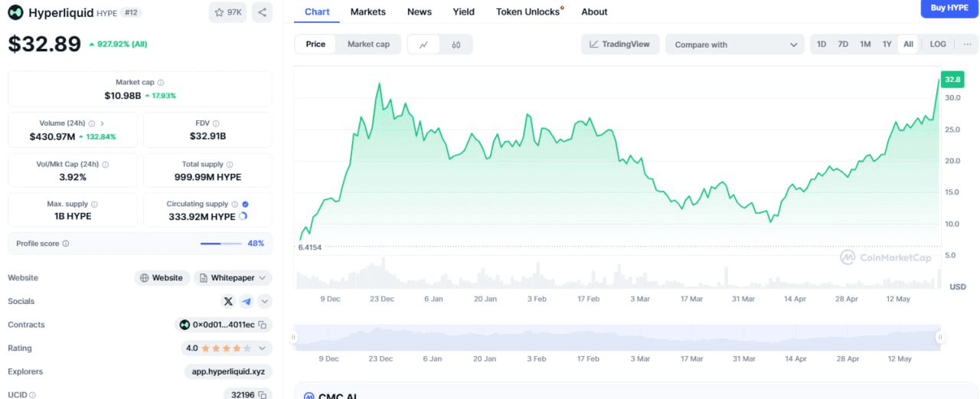Viewport: 980px width, 399px height.
Task: Click contract address 0x0d01...4011ec
Action: [x=224, y=325]
